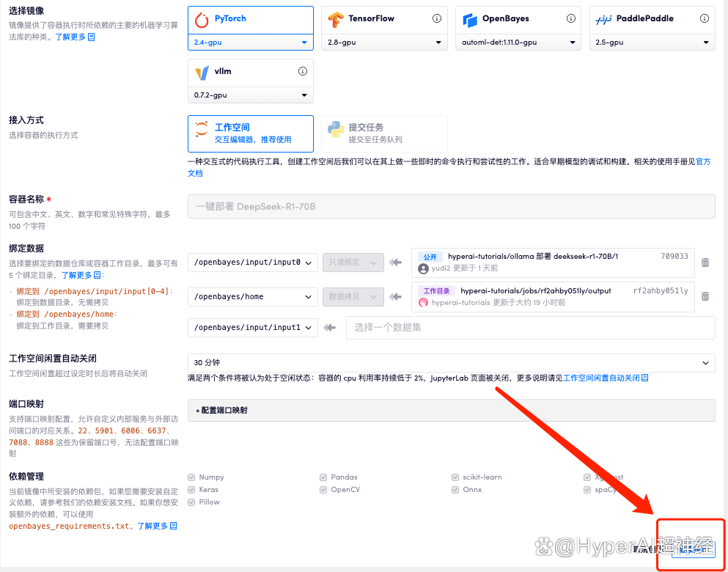Show vllm image info icon
Screen dimensions: 728x572
(302, 71)
